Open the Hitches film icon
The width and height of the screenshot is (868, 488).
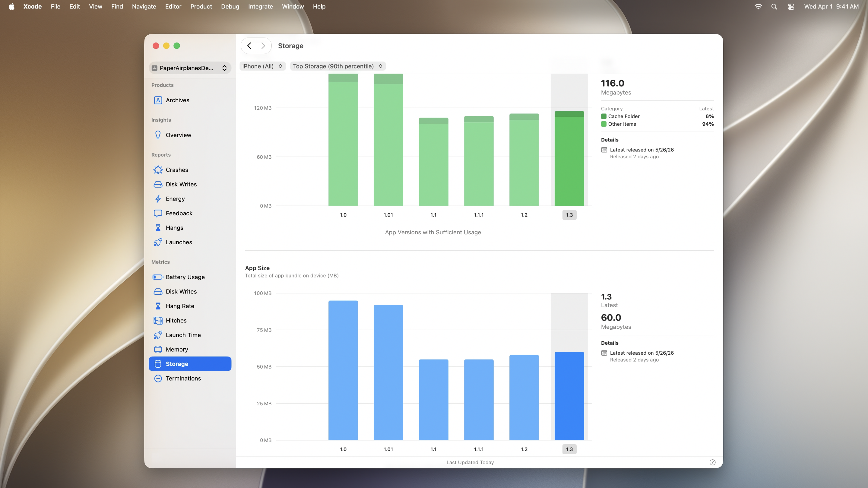[158, 320]
